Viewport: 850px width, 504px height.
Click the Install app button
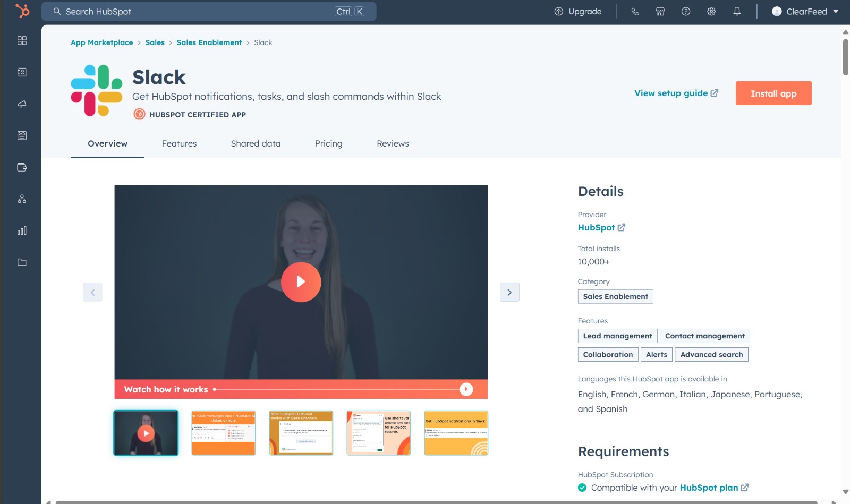coord(773,93)
